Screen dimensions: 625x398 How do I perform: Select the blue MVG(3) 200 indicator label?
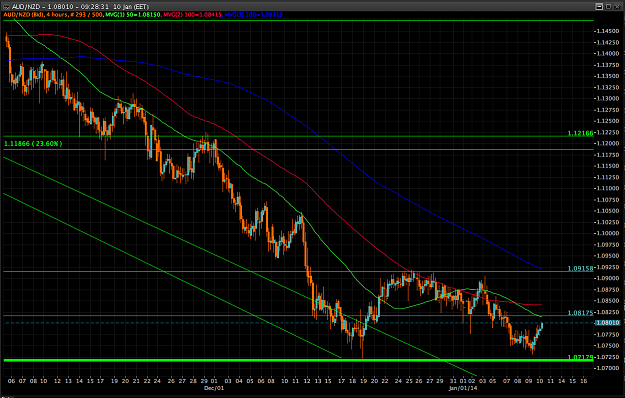[x=254, y=15]
